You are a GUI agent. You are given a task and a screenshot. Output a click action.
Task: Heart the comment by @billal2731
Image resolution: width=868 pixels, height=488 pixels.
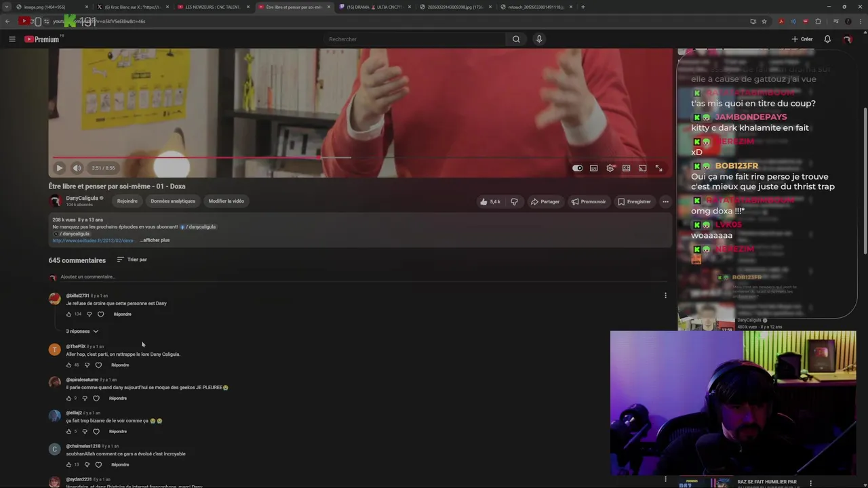tap(100, 314)
